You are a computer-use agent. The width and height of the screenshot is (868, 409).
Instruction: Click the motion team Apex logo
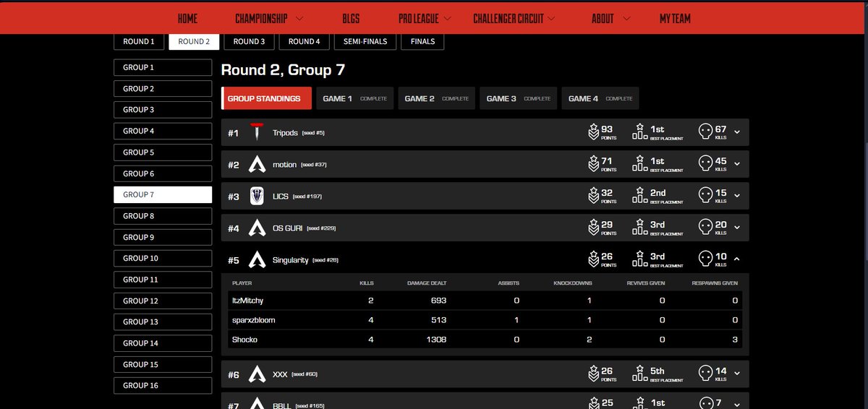click(x=256, y=165)
